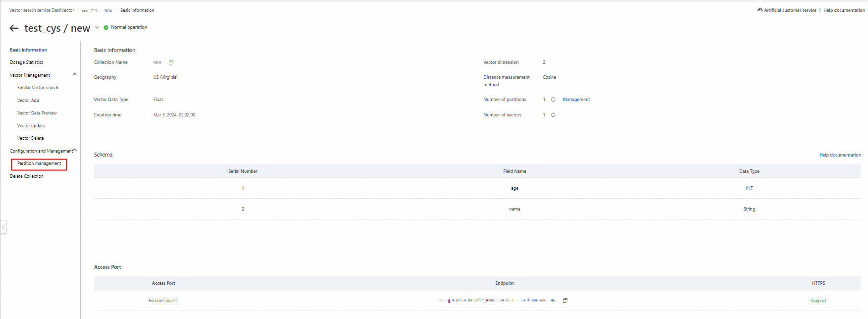Viewport: 868px width, 319px height.
Task: Click the test_cys / new page title
Action: point(57,28)
